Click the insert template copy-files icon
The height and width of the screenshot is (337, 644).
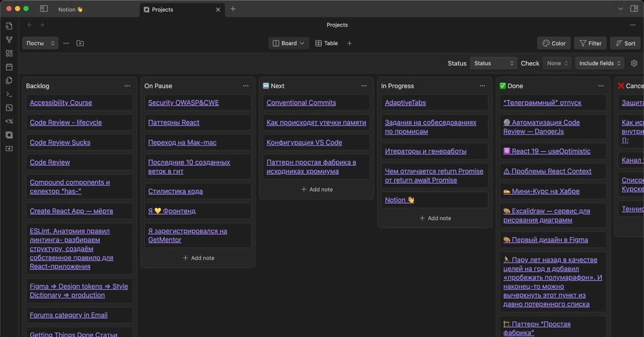click(x=9, y=80)
